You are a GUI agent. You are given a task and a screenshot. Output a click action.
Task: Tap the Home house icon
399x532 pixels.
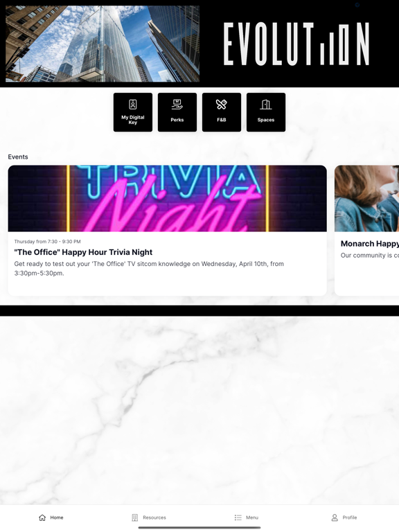[42, 517]
